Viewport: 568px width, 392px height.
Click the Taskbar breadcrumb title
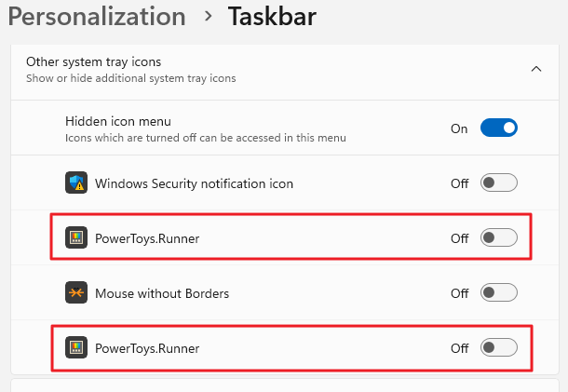coord(272,17)
